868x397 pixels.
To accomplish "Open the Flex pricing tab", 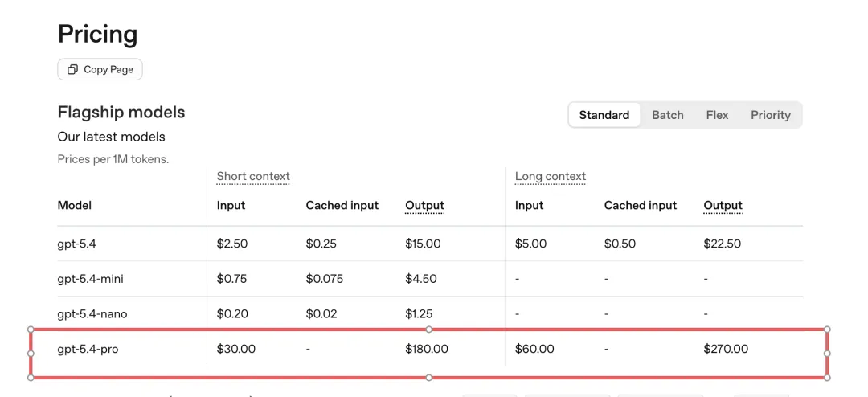I will coord(717,115).
